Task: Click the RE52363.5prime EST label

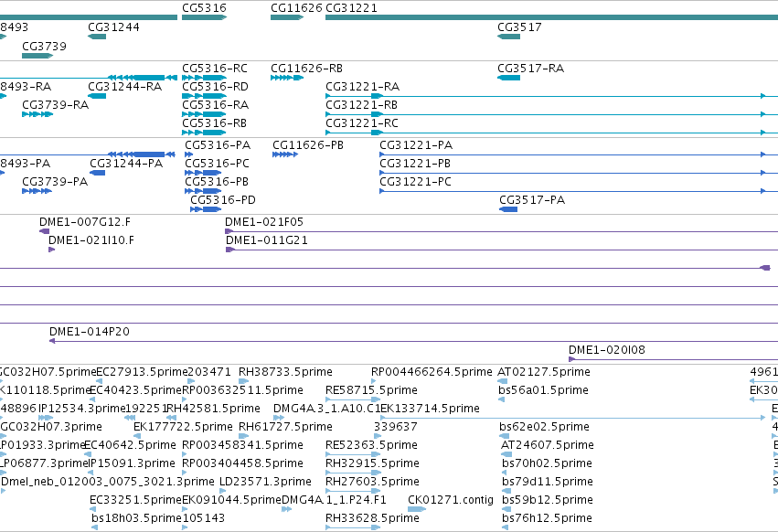Action: click(x=372, y=446)
